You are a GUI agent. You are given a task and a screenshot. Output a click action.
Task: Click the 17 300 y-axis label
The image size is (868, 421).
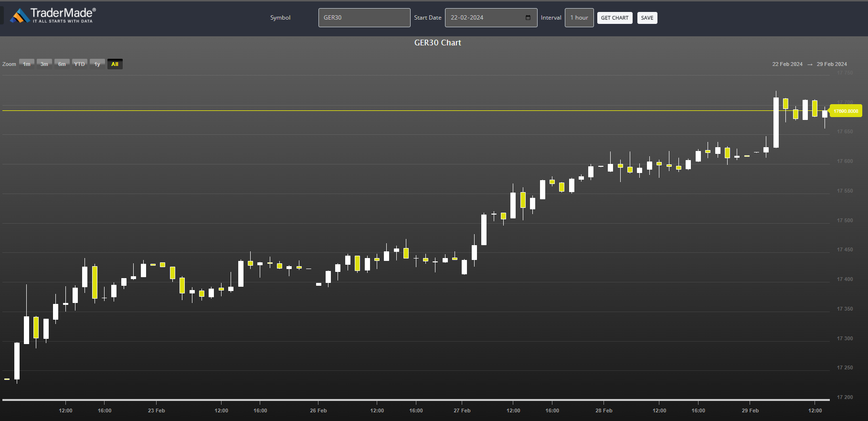pyautogui.click(x=845, y=338)
